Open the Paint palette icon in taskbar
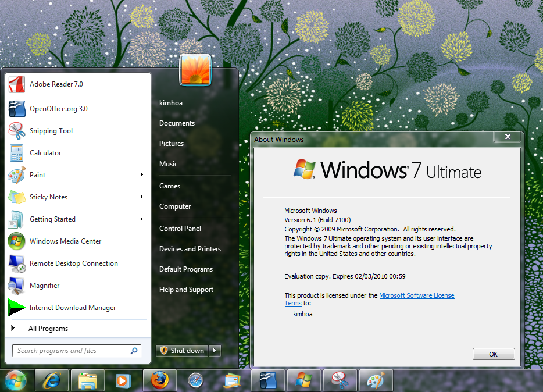 376,380
